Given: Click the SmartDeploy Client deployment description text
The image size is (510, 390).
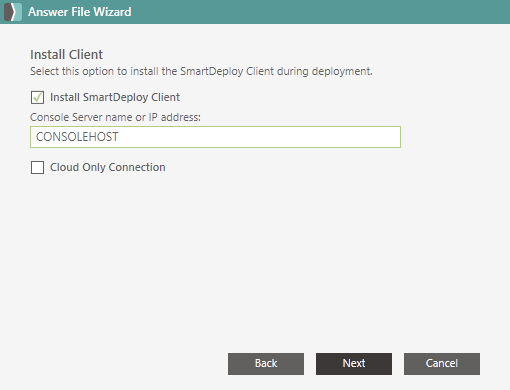Looking at the screenshot, I should click(201, 71).
